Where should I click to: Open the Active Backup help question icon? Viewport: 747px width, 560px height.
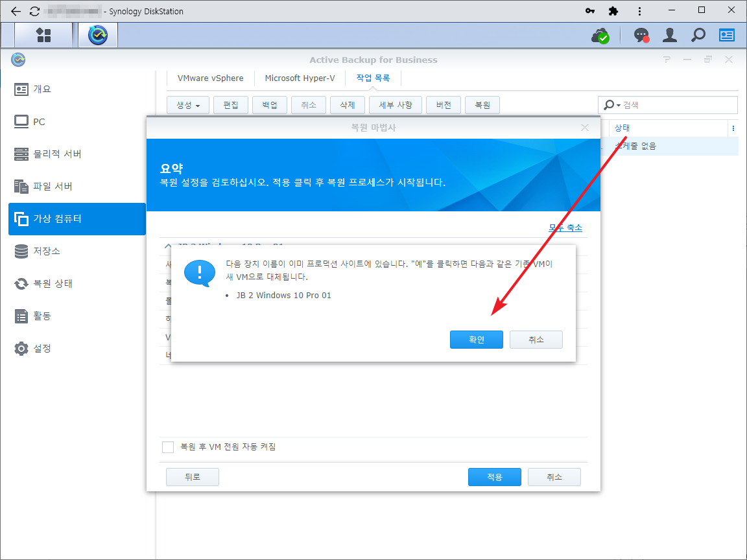pos(667,60)
